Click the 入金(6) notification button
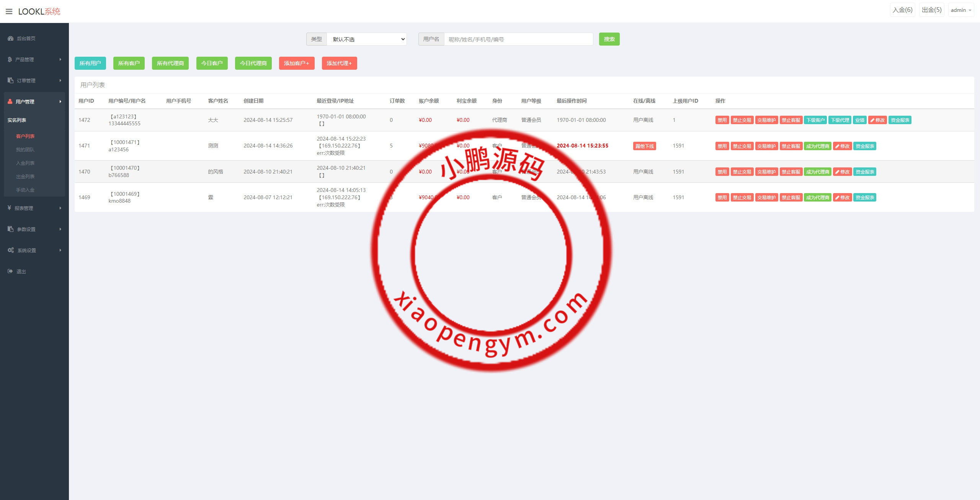The height and width of the screenshot is (500, 980). tap(902, 10)
